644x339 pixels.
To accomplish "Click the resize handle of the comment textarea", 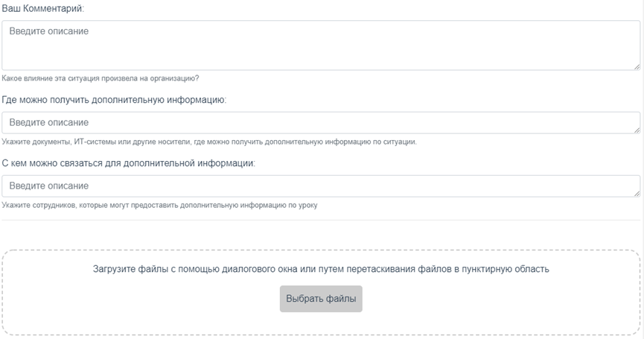I will coord(637,66).
